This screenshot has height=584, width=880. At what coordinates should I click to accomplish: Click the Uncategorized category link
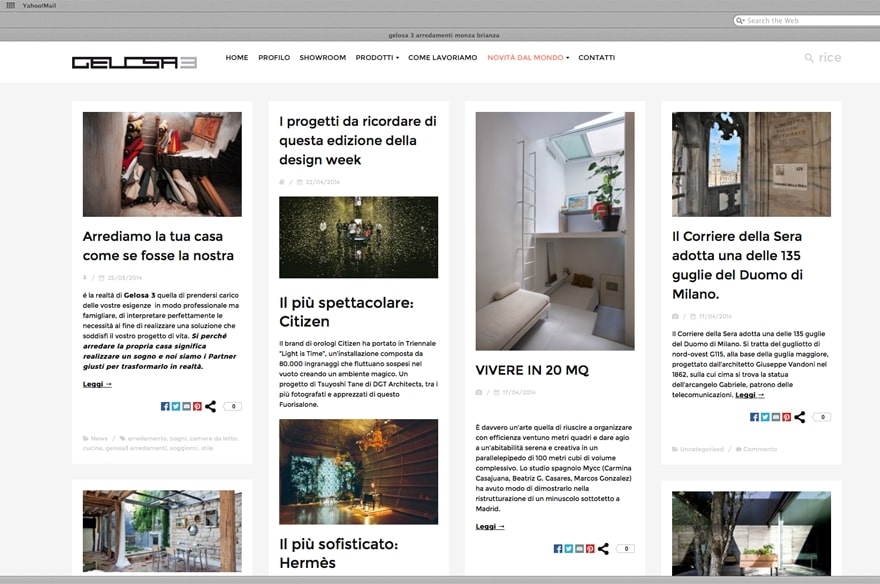[701, 449]
